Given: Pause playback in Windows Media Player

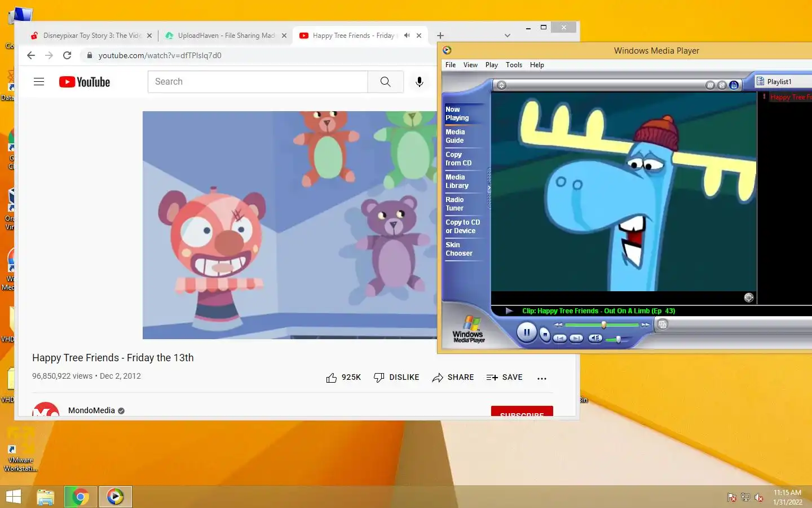Looking at the screenshot, I should coord(527,332).
